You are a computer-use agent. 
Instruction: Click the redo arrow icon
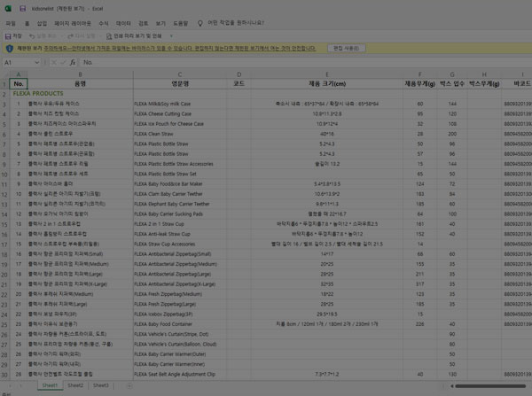[70, 36]
